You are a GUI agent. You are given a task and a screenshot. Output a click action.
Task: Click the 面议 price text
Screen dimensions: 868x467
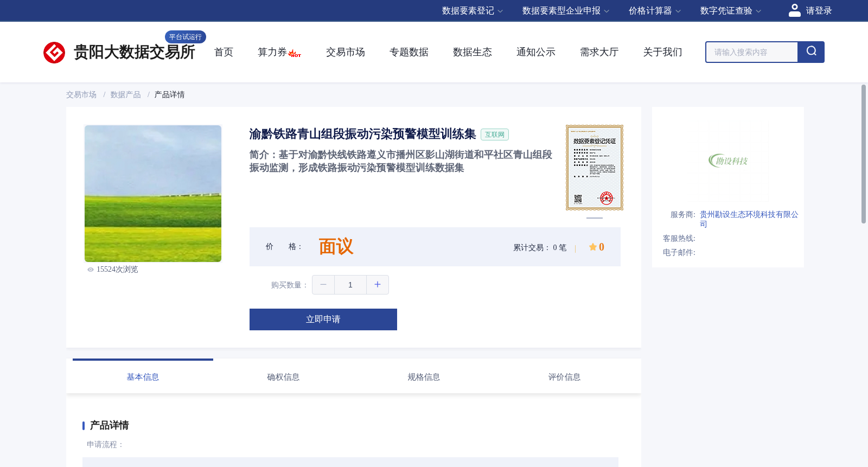[x=336, y=247]
